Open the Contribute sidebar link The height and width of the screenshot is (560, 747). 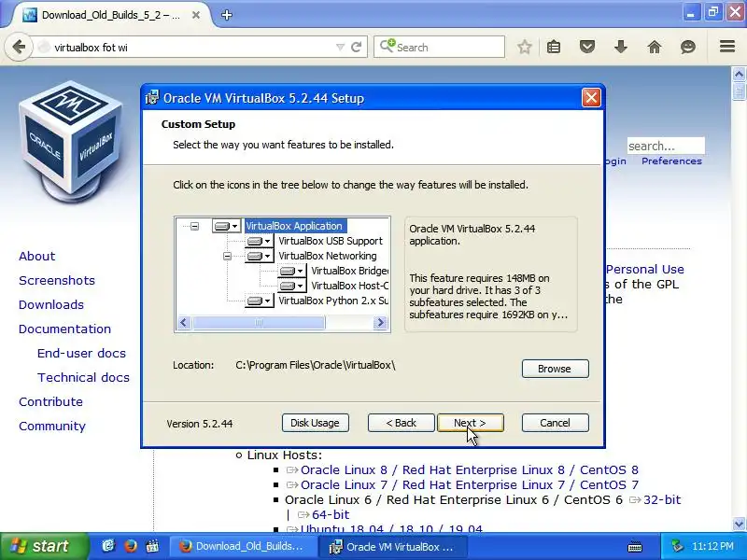[50, 402]
